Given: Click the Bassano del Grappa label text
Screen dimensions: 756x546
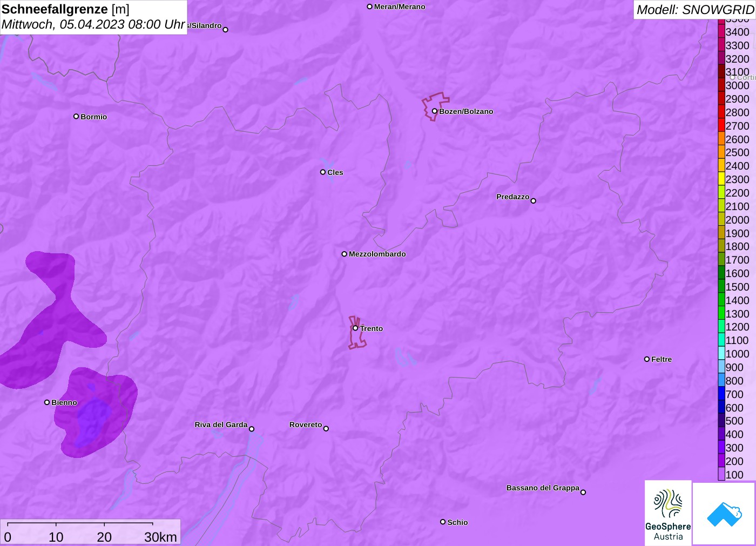Looking at the screenshot, I should point(543,488).
